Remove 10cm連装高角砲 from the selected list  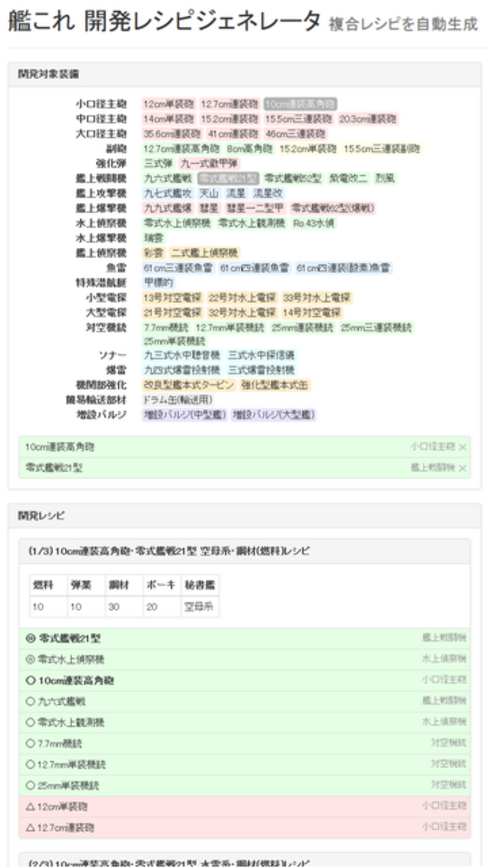(x=462, y=447)
